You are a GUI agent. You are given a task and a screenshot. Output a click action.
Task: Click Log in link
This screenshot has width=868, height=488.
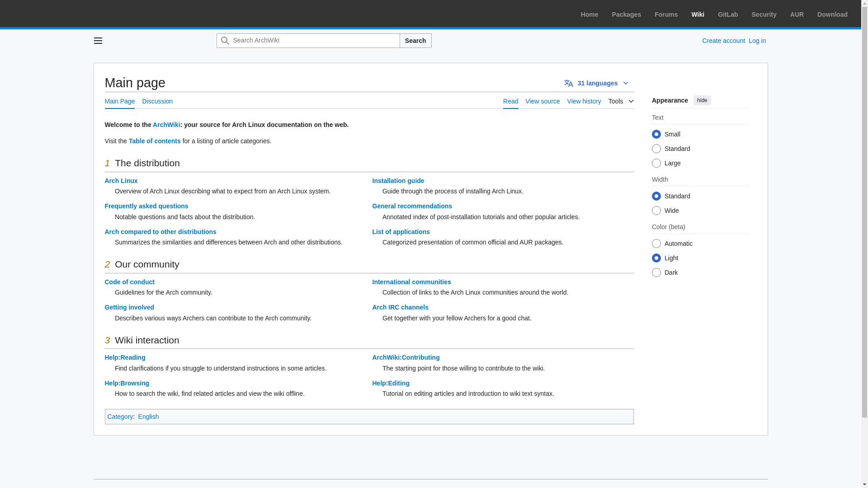[757, 41]
